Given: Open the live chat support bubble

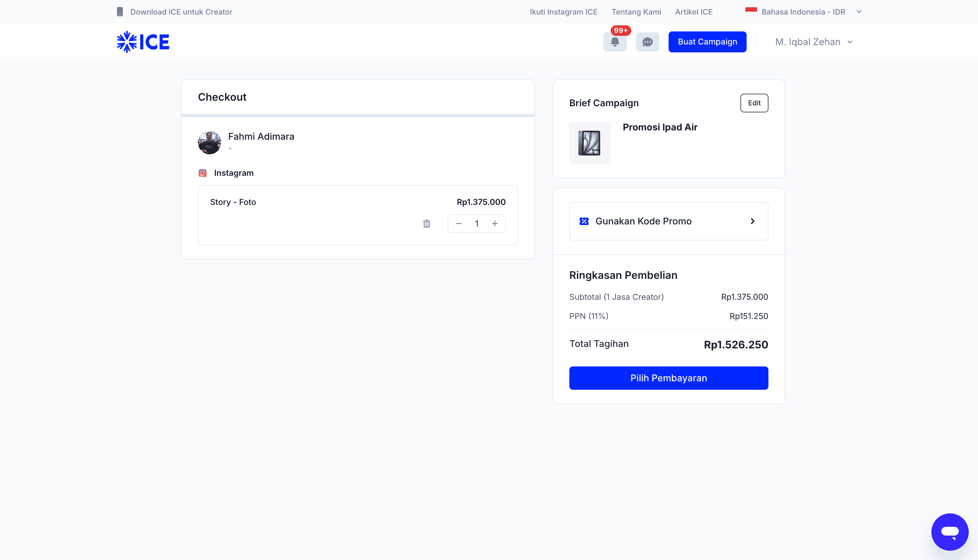Looking at the screenshot, I should [949, 531].
